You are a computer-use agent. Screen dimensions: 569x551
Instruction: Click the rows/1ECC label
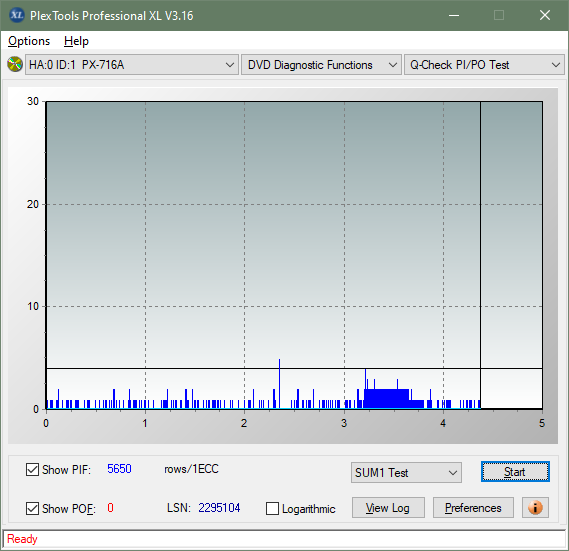click(x=191, y=469)
